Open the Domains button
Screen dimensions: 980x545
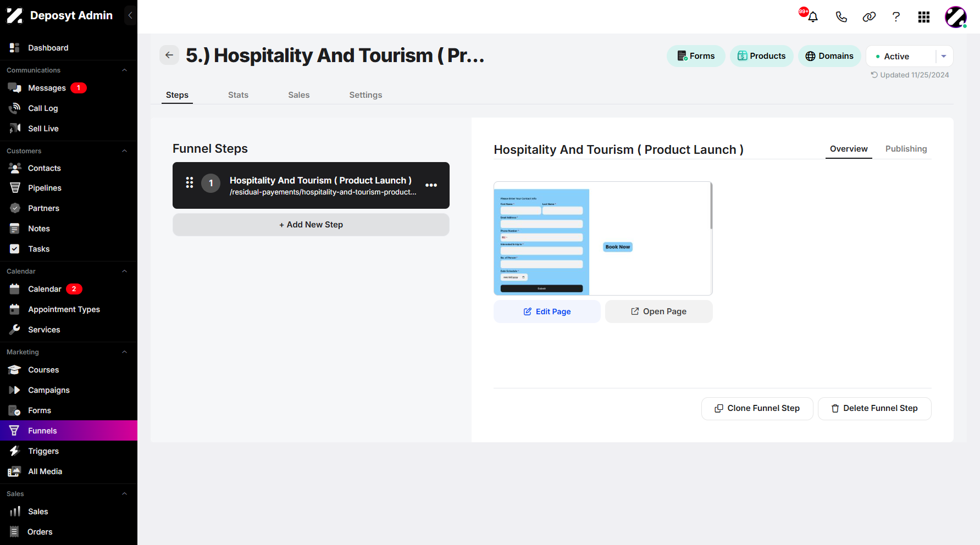pos(829,56)
